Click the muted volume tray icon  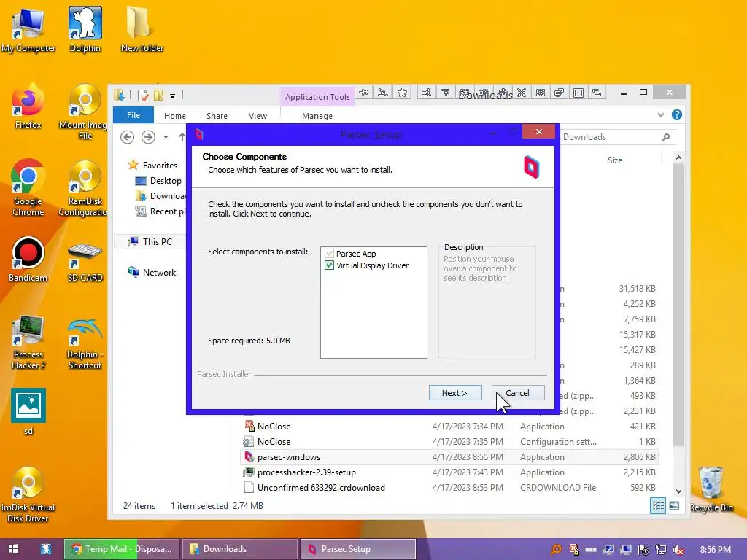click(x=678, y=550)
